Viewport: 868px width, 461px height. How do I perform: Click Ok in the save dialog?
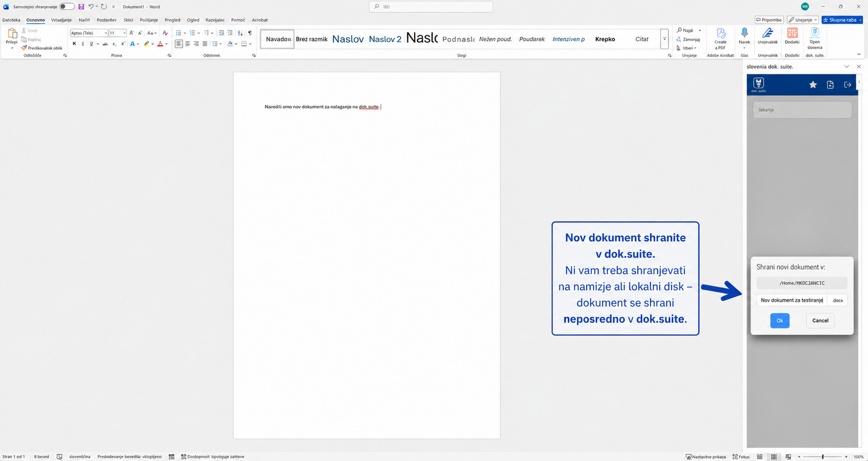[x=780, y=321]
